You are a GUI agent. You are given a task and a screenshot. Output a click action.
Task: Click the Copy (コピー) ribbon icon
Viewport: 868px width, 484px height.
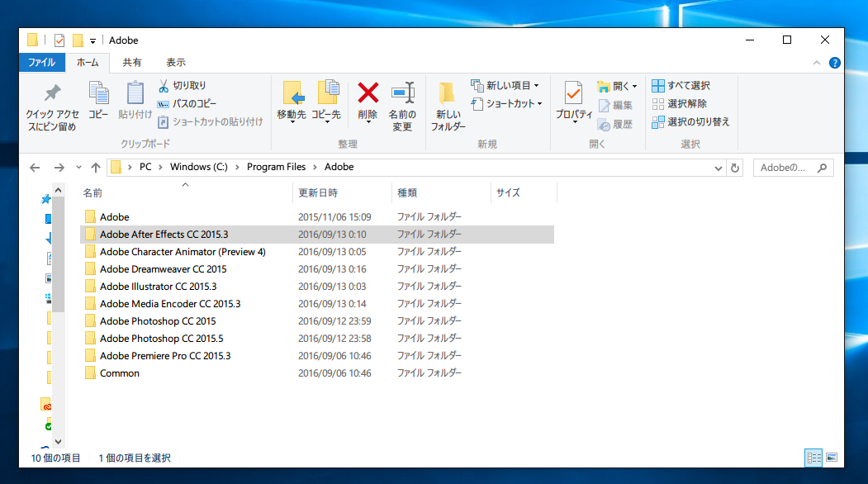[x=98, y=100]
